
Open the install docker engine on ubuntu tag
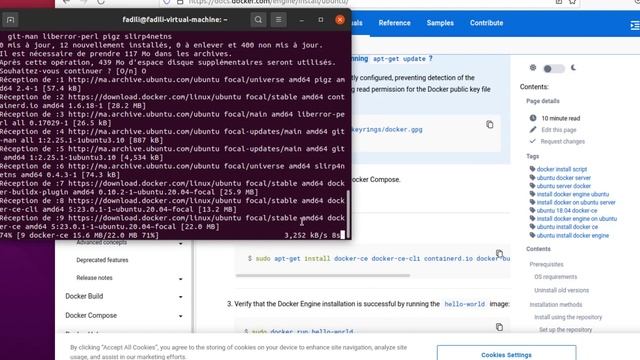(x=577, y=219)
